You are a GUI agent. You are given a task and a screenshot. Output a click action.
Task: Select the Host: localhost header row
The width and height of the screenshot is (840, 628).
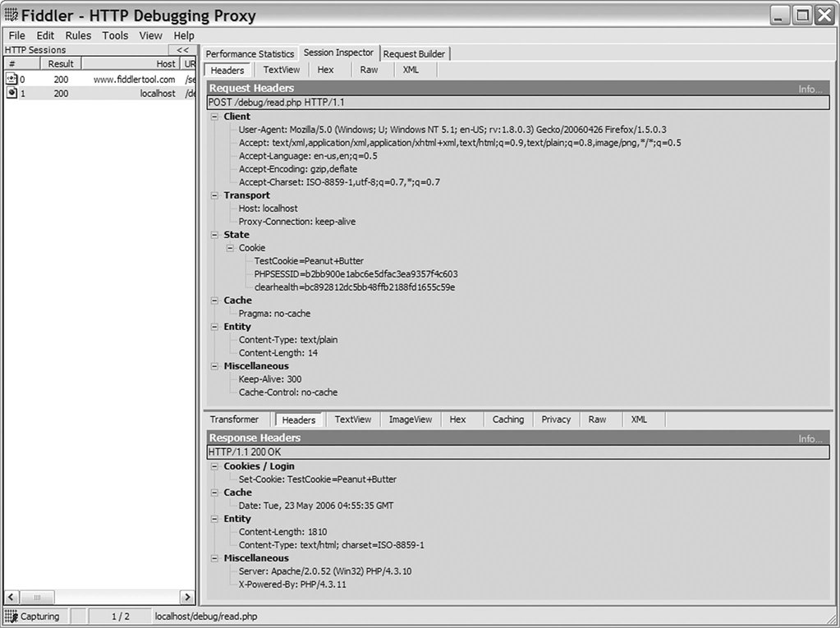tap(268, 209)
